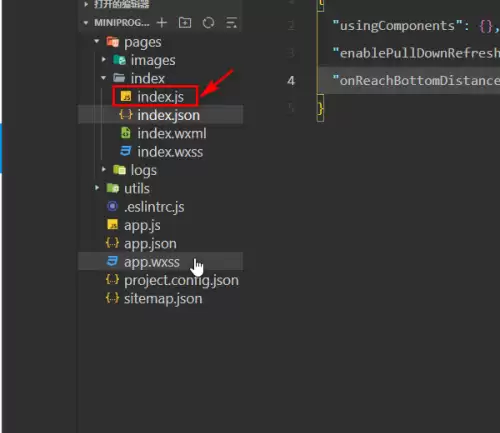Screen dimensions: 500x433
Task: Collapse the MINIPROG project section
Action: click(86, 23)
